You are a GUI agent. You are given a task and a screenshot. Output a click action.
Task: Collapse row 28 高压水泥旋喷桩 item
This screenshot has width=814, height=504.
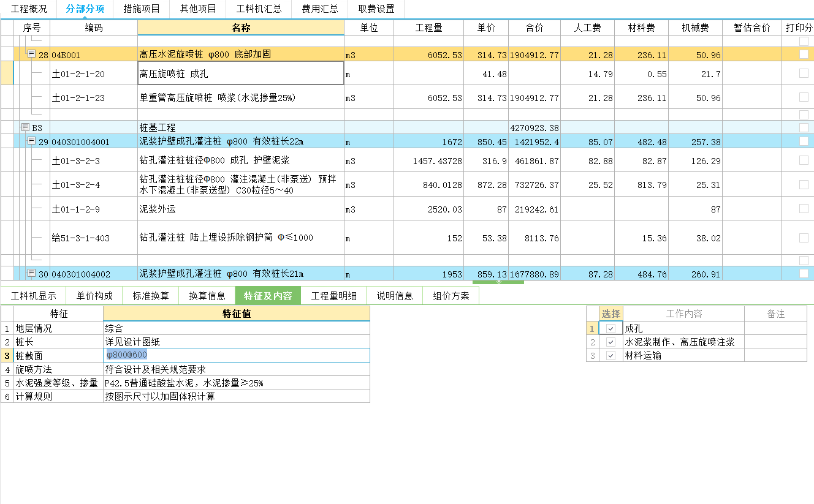click(31, 55)
